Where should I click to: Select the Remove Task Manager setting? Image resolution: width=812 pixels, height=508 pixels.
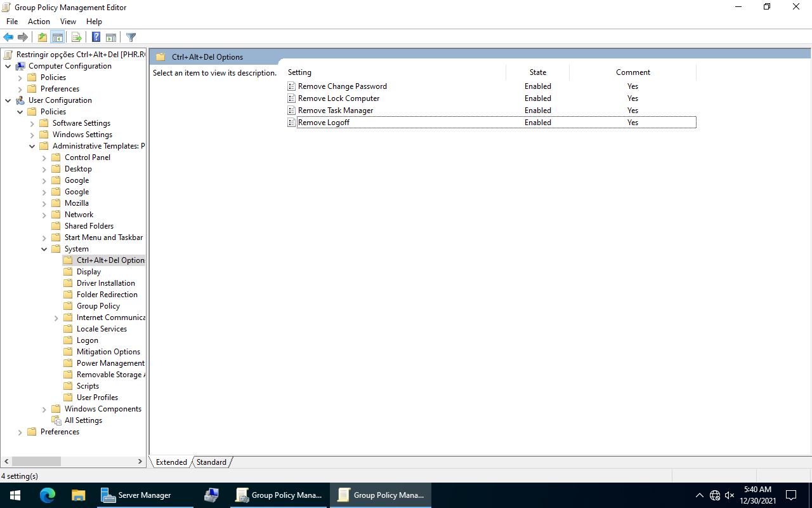(336, 110)
